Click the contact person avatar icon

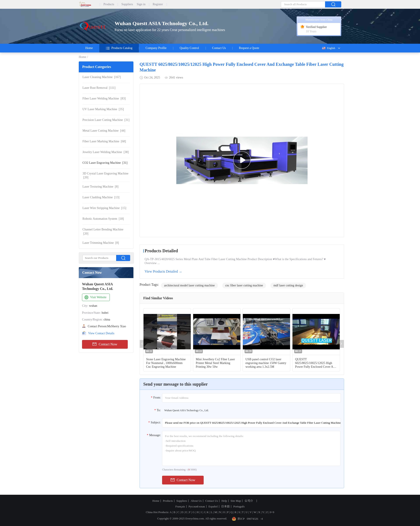pyautogui.click(x=84, y=326)
